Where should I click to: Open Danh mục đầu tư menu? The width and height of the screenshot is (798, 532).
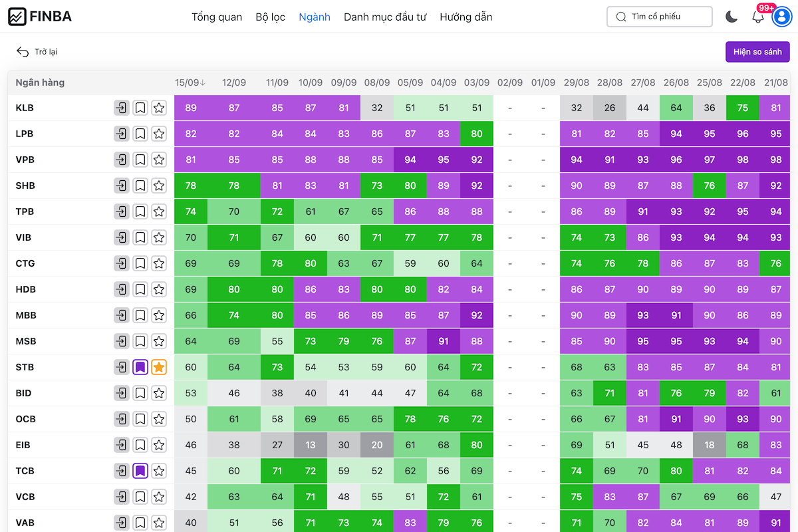(x=384, y=17)
